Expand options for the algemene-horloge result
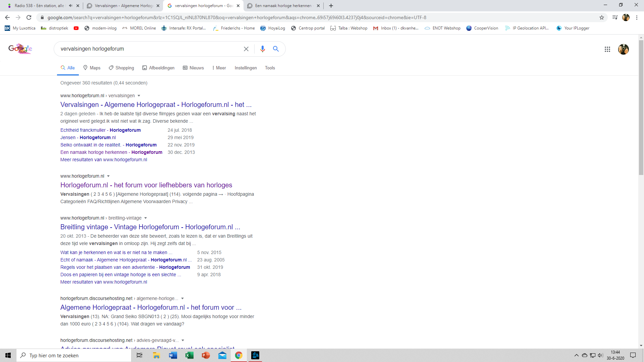This screenshot has width=644, height=362. [182, 299]
